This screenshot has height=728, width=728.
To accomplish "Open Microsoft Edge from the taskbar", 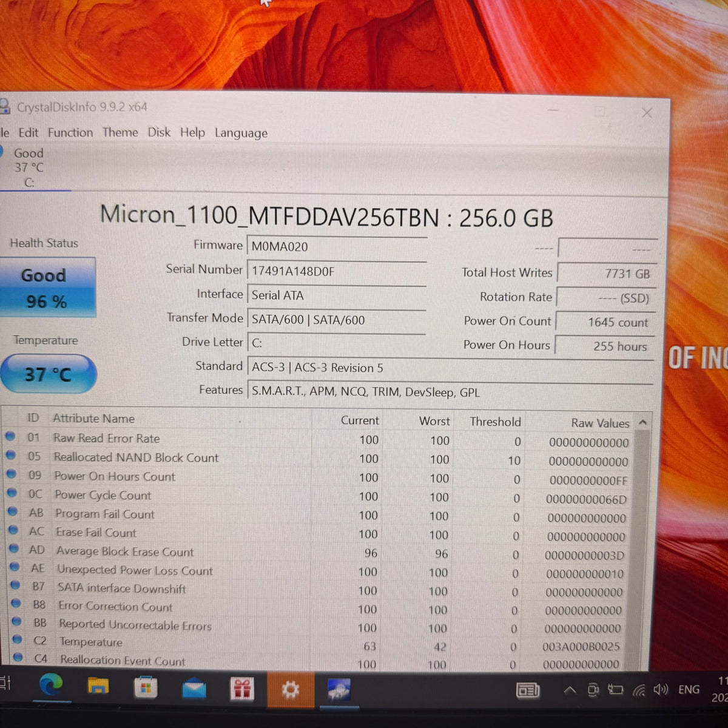I will 51,686.
